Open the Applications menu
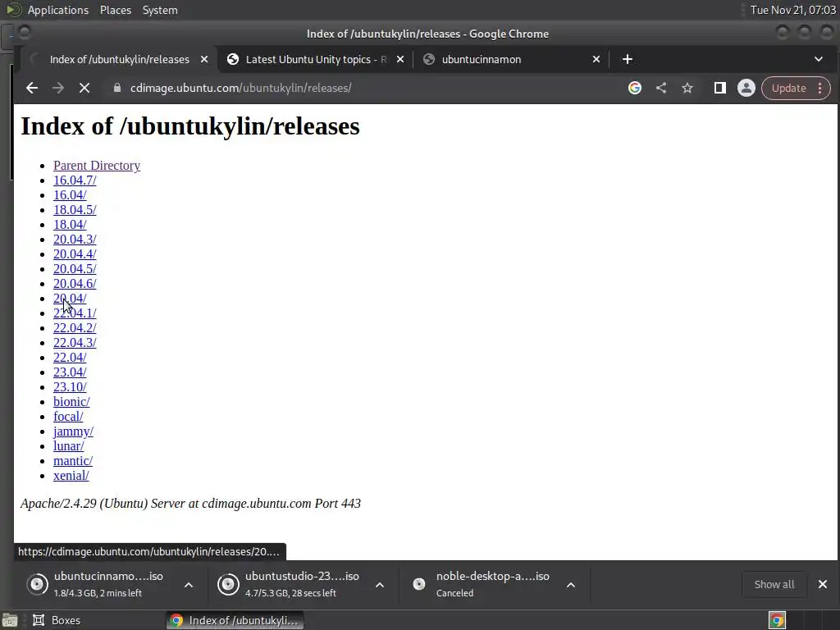Viewport: 840px width, 630px height. (58, 10)
